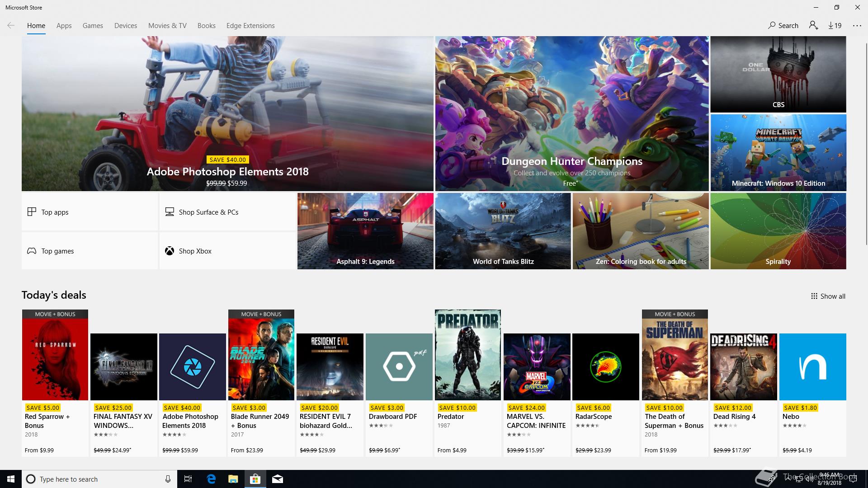Screen dimensions: 868x488
Task: Open the Spirality tile
Action: [x=778, y=231]
